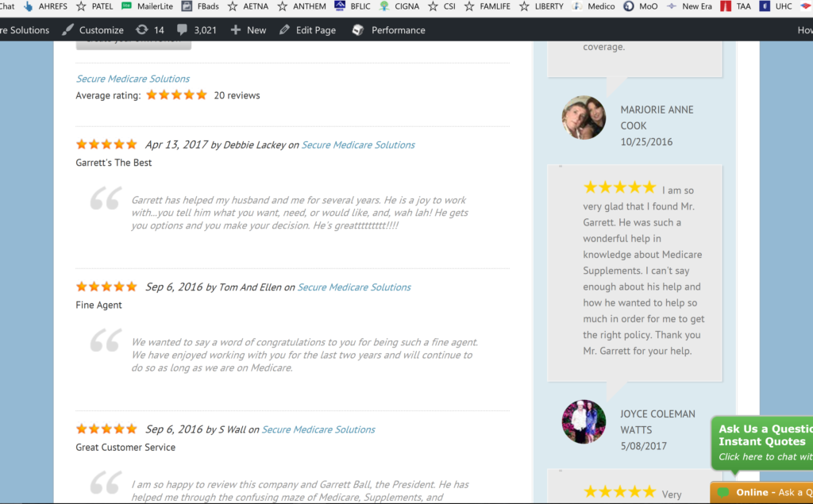Click the plus icon beside New
This screenshot has width=813, height=504.
(x=235, y=30)
